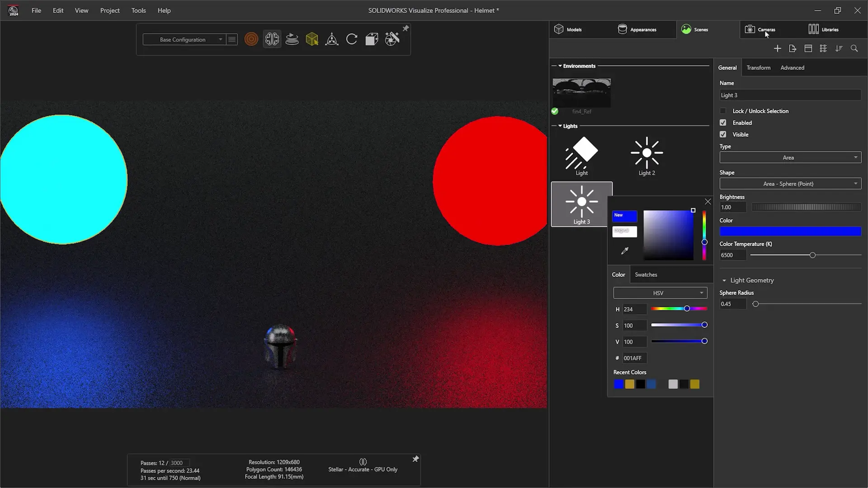This screenshot has width=868, height=488.
Task: Select the fin4_Ref environment thumbnail
Action: pyautogui.click(x=581, y=93)
